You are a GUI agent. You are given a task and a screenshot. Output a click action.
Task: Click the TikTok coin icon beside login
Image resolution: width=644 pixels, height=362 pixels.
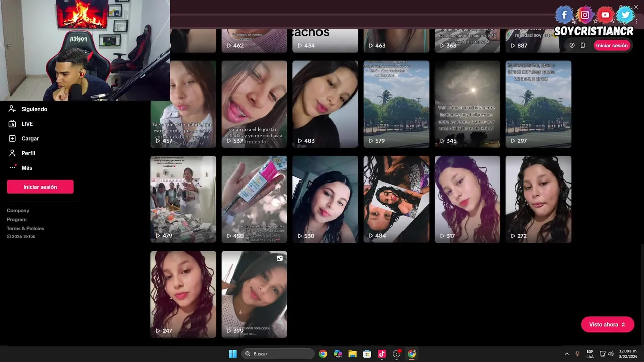(x=572, y=45)
